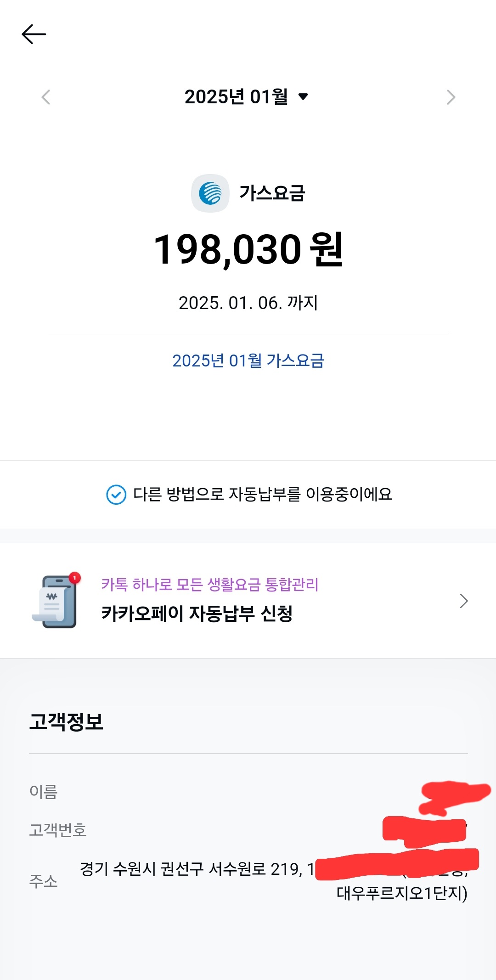Click the dropdown triangle beside the month
This screenshot has height=980, width=496.
[x=303, y=96]
